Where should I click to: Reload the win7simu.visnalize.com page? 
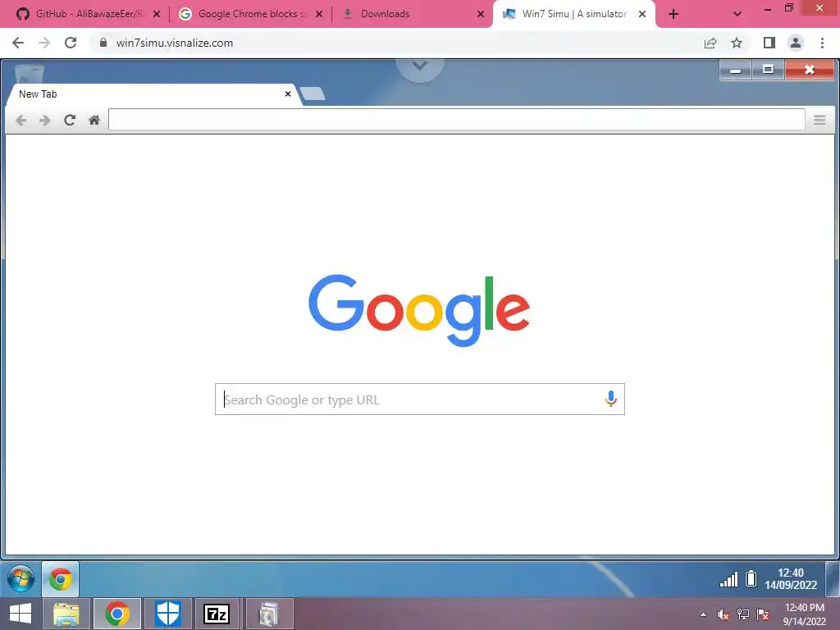pos(71,43)
